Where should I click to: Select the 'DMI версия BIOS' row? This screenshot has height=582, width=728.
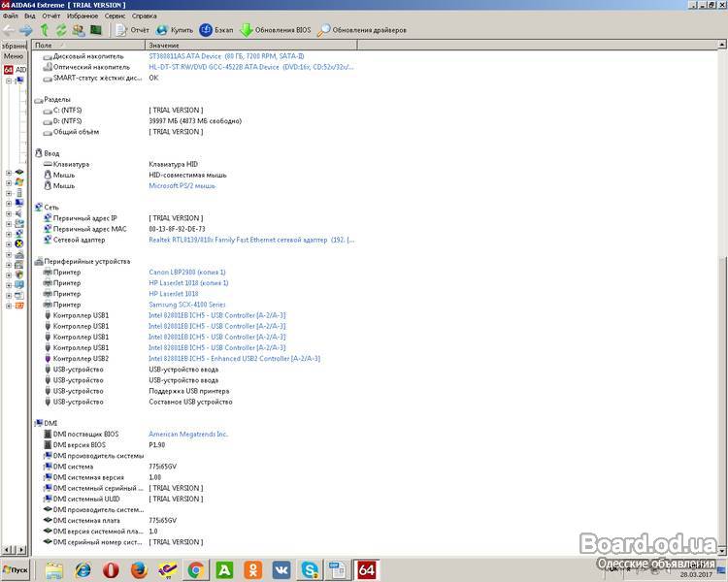(x=195, y=444)
